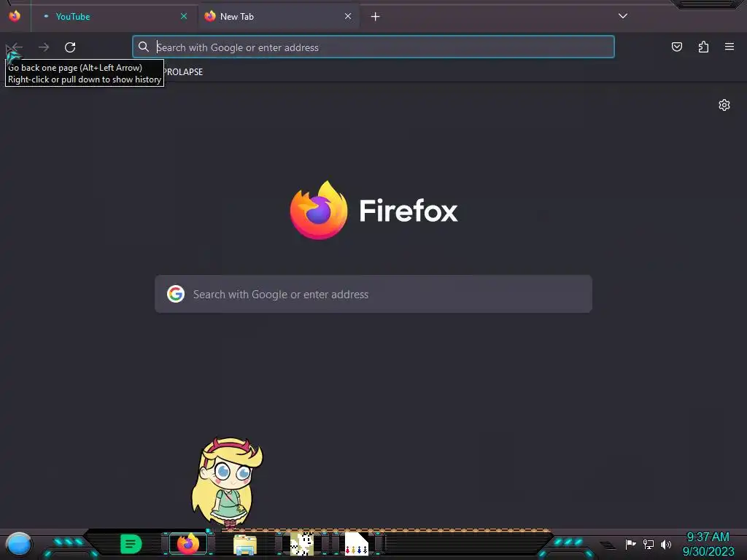The width and height of the screenshot is (747, 560).
Task: Open pixel dog app on taskbar
Action: [x=302, y=544]
